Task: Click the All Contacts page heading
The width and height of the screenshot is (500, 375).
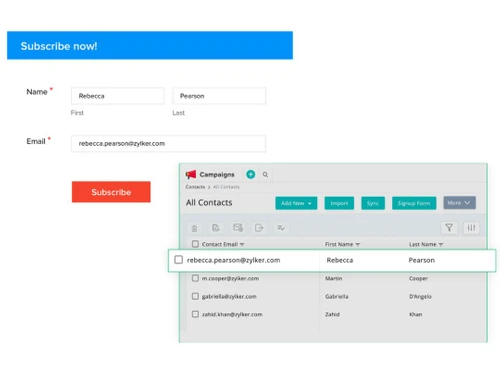Action: tap(209, 203)
